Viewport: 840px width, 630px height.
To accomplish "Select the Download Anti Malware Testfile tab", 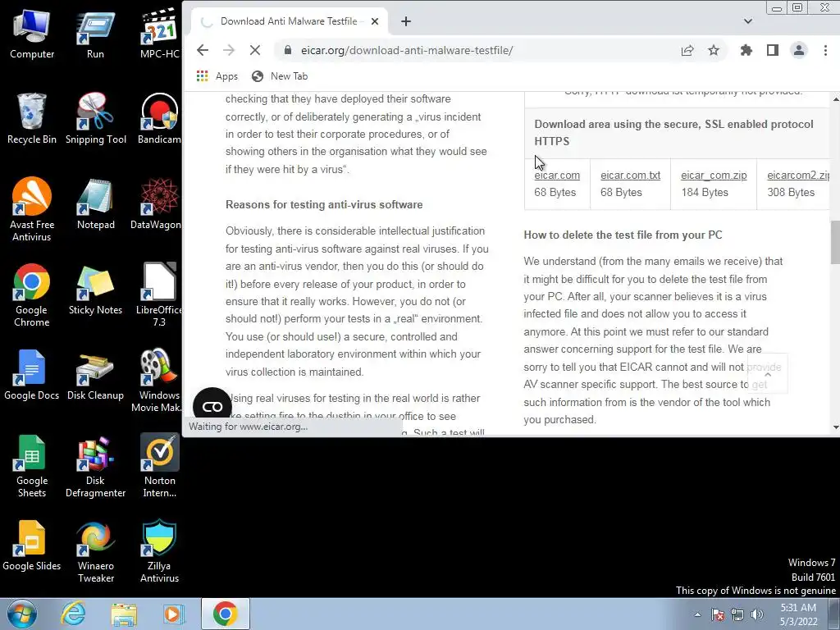I will click(288, 21).
